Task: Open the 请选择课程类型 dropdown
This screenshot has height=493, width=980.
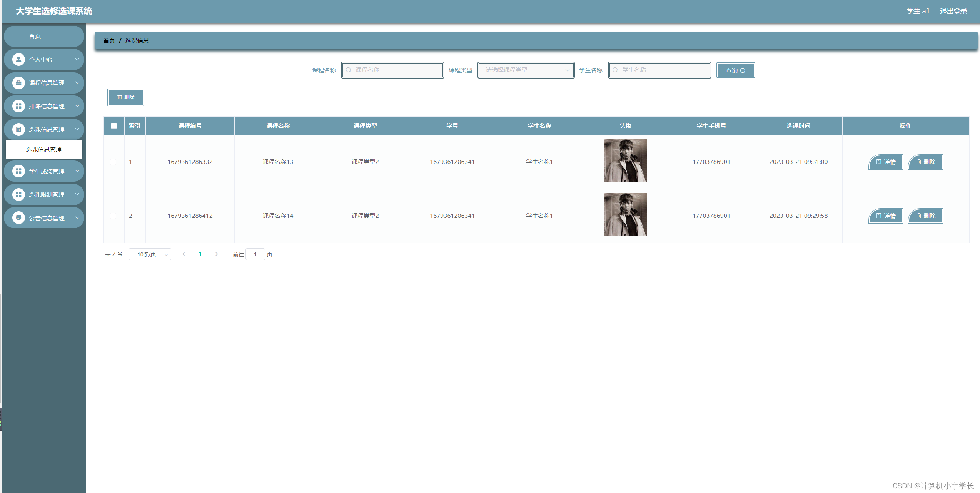Action: (x=526, y=70)
